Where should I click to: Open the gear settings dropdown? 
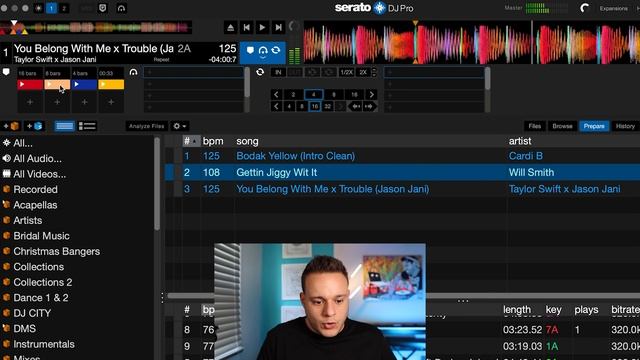[x=180, y=126]
